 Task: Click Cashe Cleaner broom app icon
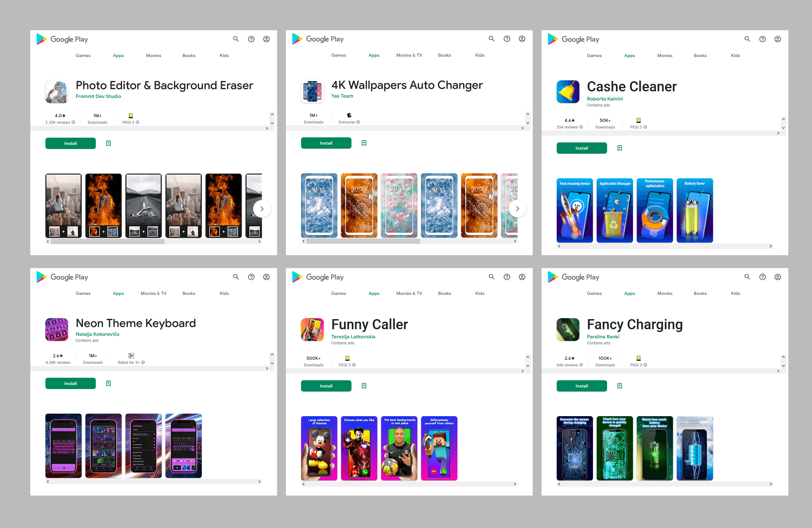(568, 92)
